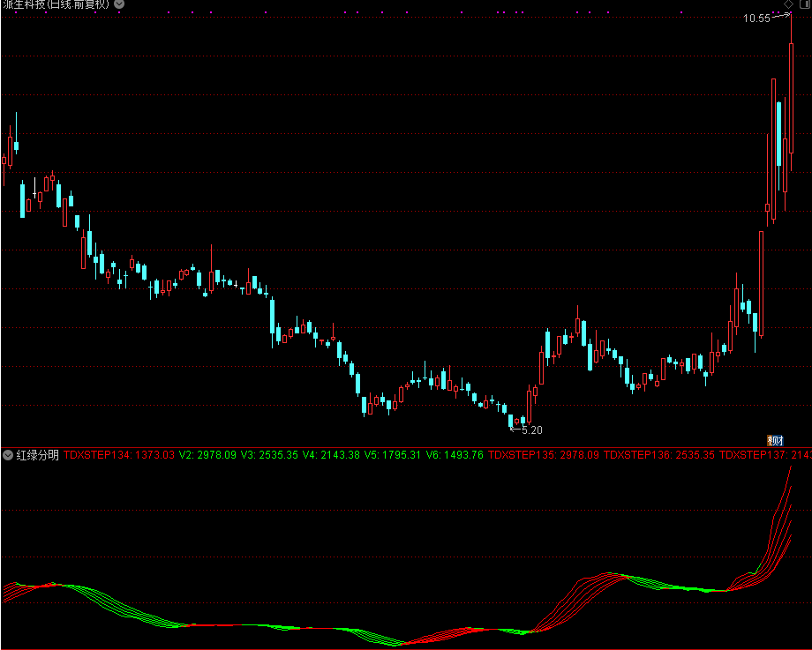Image resolution: width=812 pixels, height=650 pixels.
Task: Click the side panel toggle icon at top right
Action: [807, 4]
